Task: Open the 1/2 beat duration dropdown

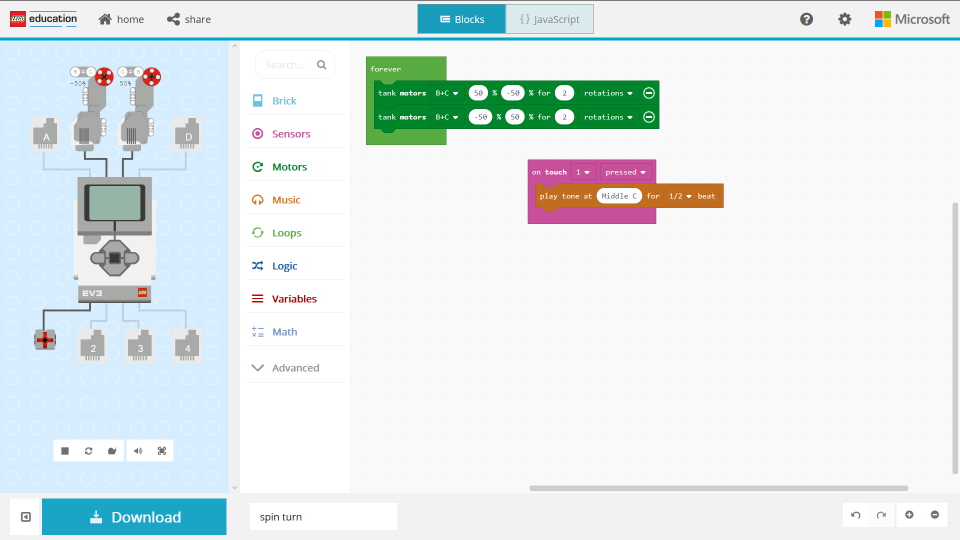Action: click(680, 196)
